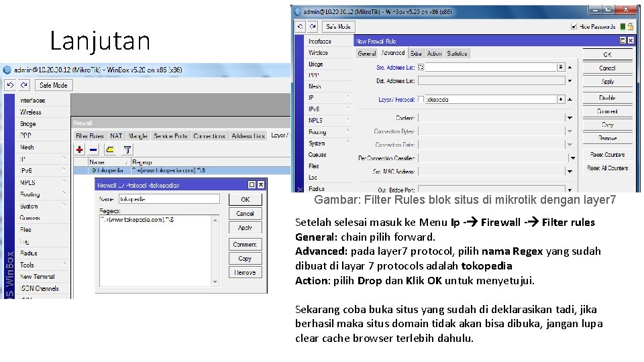This screenshot has height=362, width=644.
Task: Click yellow comment icon in Firewall toolbar
Action: pyautogui.click(x=110, y=149)
